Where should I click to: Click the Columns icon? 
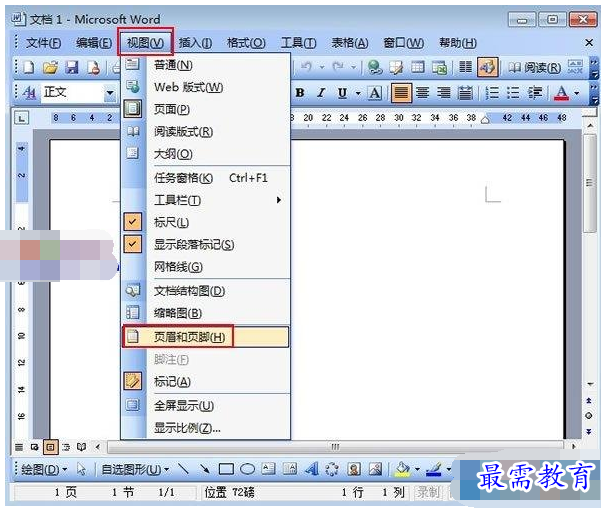click(x=465, y=67)
